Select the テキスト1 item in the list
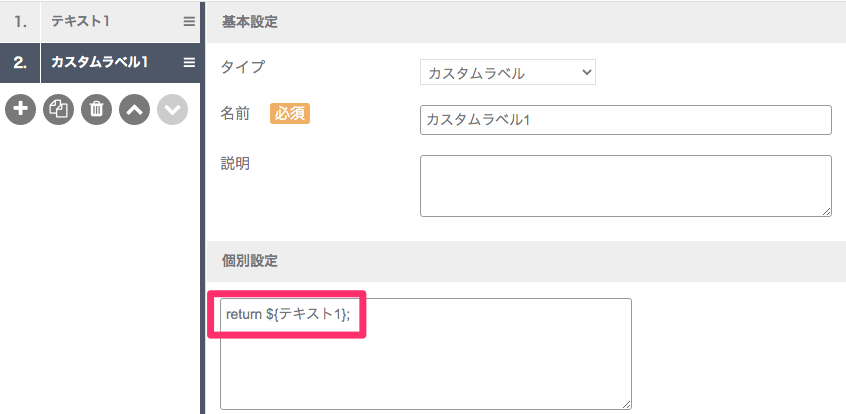Image resolution: width=846 pixels, height=414 pixels. tap(120, 22)
